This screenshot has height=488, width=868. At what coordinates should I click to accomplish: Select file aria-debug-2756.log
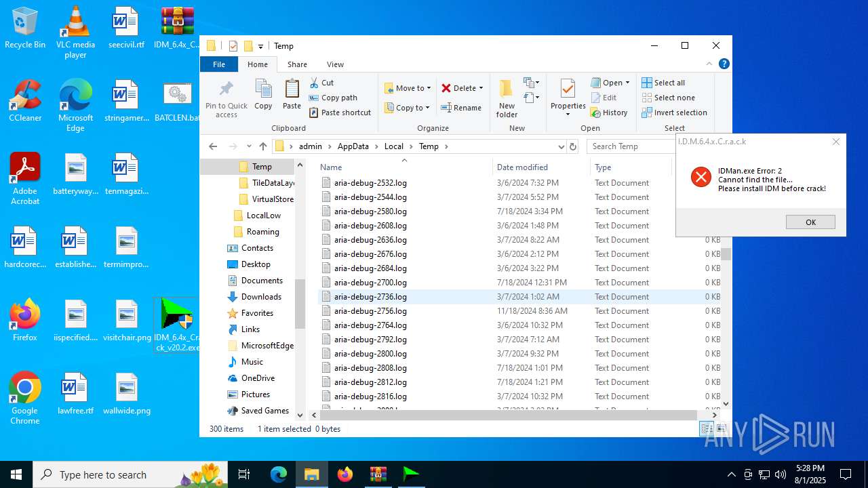[370, 311]
